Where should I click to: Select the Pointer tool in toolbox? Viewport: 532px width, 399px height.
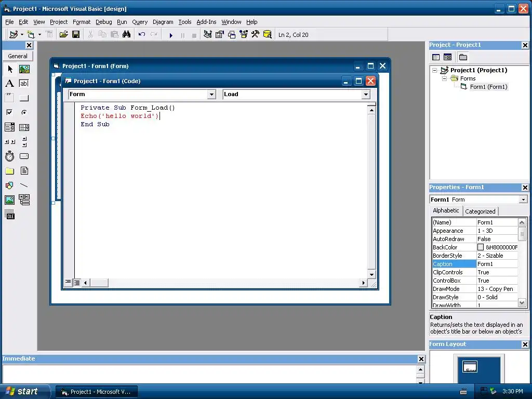[x=10, y=69]
